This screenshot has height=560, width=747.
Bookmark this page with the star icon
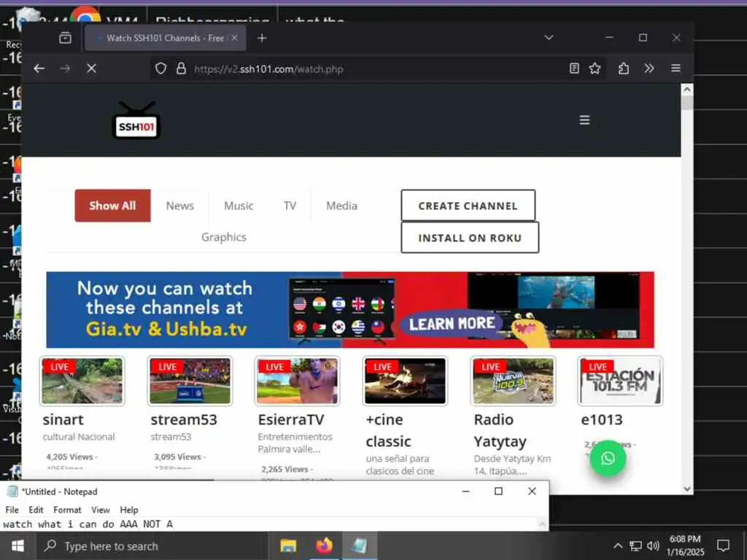[x=595, y=69]
